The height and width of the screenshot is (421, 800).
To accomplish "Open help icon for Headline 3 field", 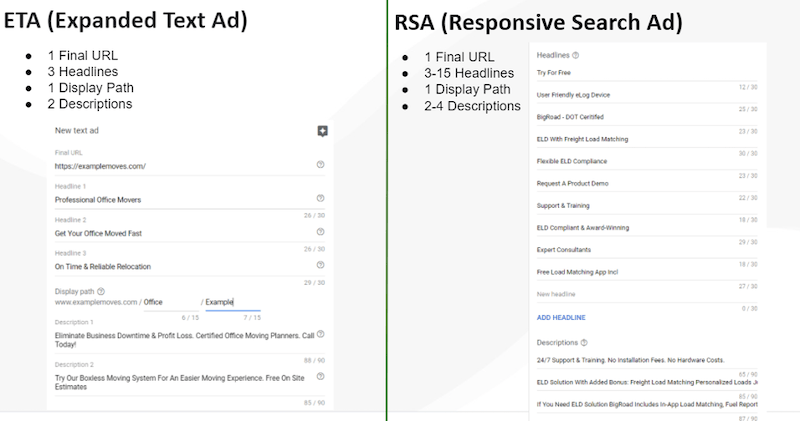I will point(320,265).
